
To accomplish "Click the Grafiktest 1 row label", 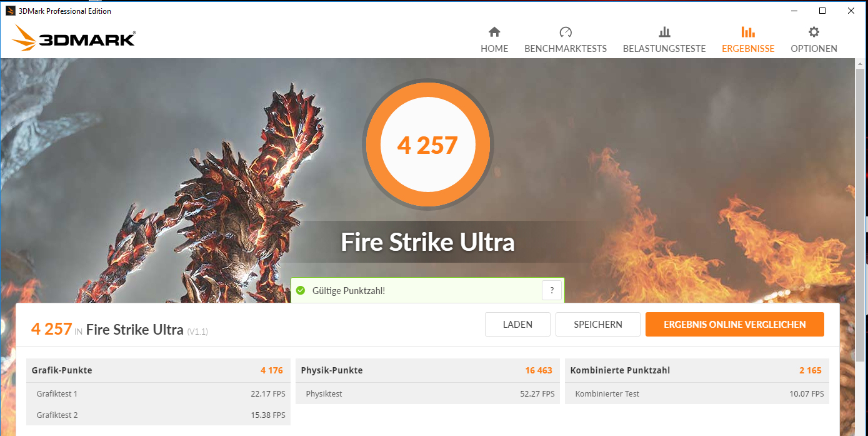I will 57,394.
